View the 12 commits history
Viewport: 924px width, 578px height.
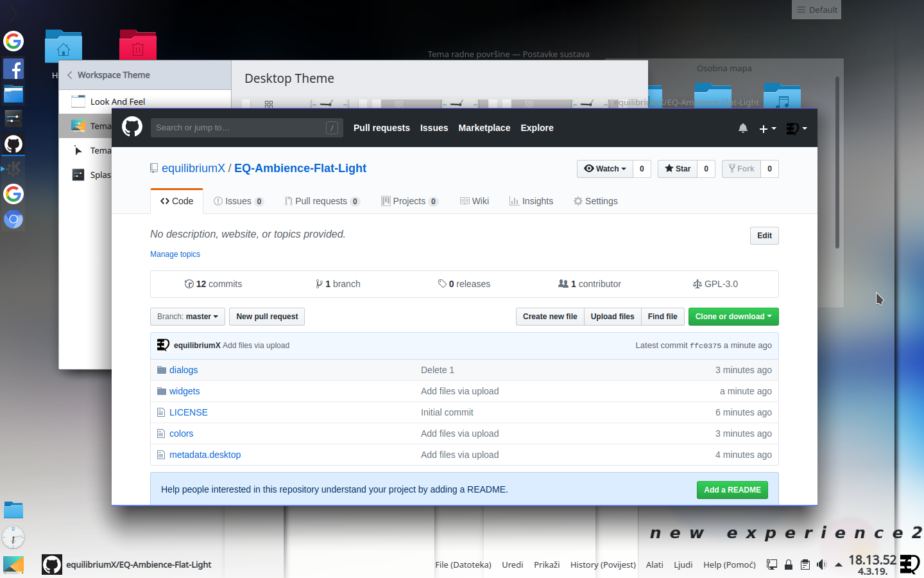coord(213,284)
